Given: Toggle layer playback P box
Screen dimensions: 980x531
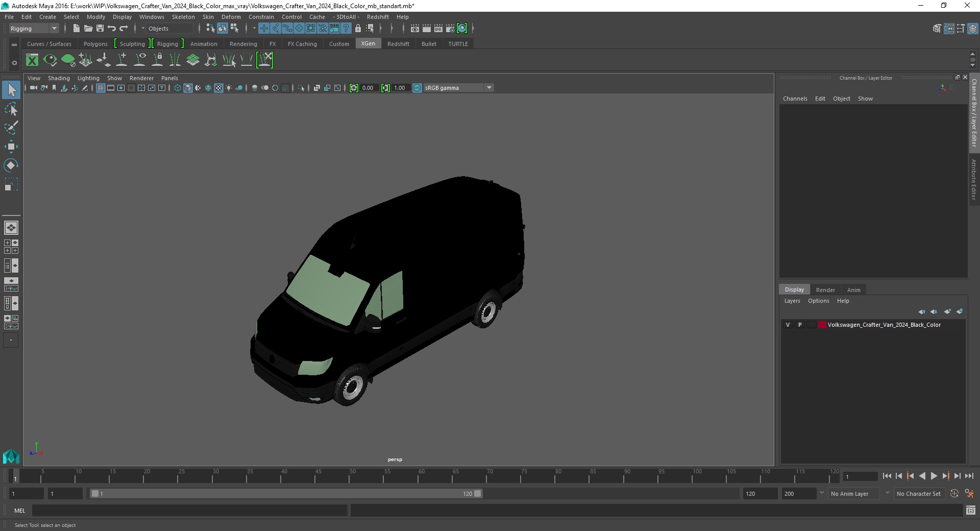Looking at the screenshot, I should pyautogui.click(x=800, y=325).
